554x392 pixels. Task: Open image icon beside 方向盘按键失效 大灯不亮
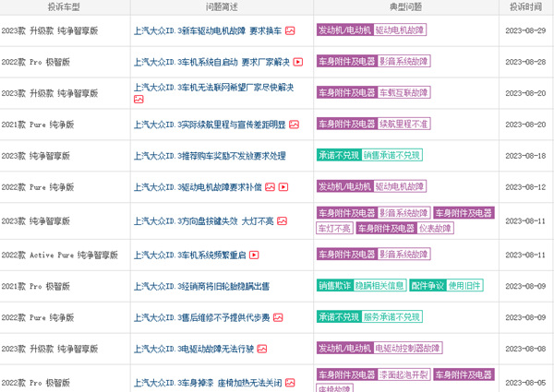coord(282,221)
